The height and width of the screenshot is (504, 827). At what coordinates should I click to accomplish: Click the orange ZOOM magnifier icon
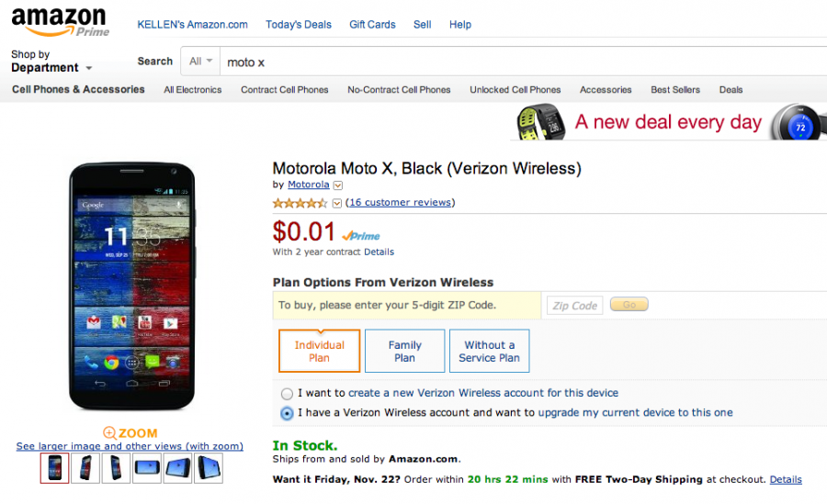tap(109, 432)
